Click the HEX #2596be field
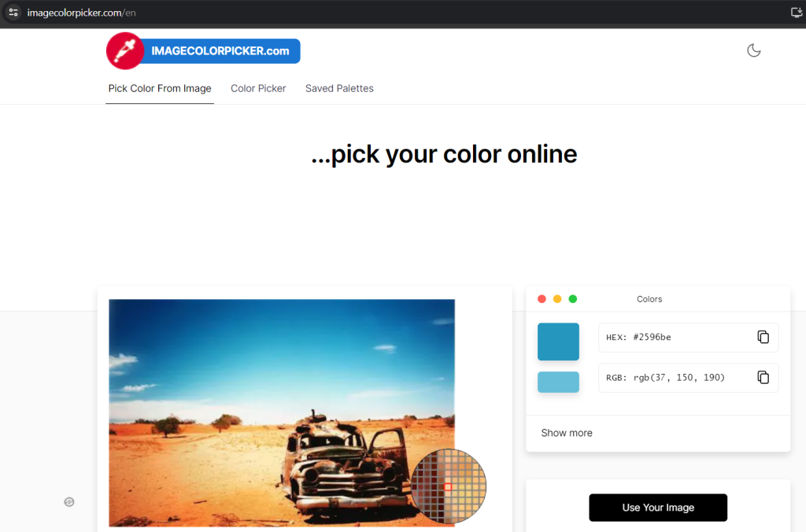Image resolution: width=806 pixels, height=532 pixels. click(688, 337)
